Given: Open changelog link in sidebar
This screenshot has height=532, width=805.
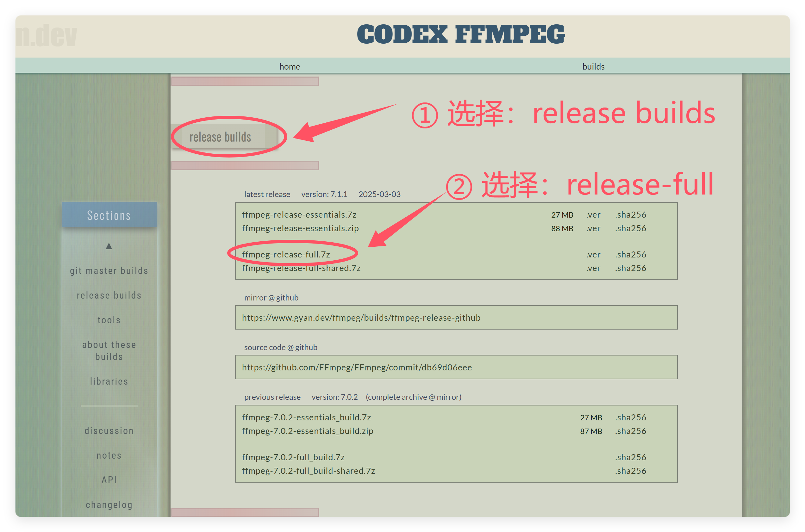Looking at the screenshot, I should (109, 504).
